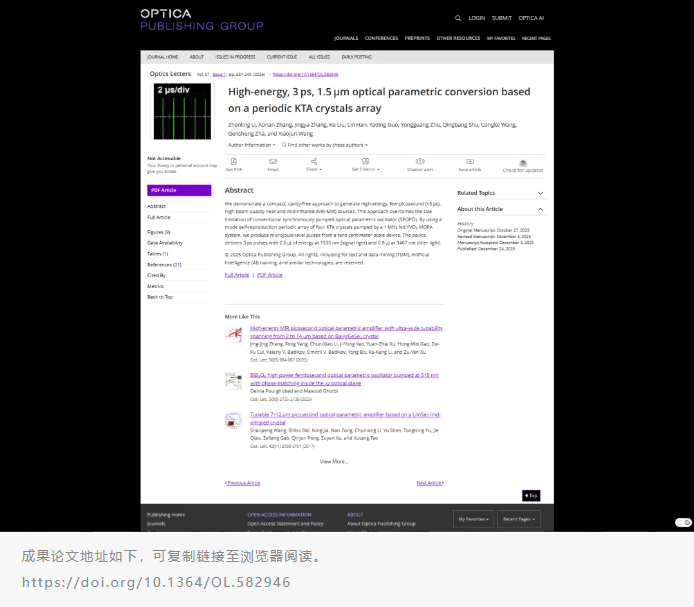Image resolution: width=694 pixels, height=607 pixels.
Task: Click the search magnifier icon in header
Action: 458,18
